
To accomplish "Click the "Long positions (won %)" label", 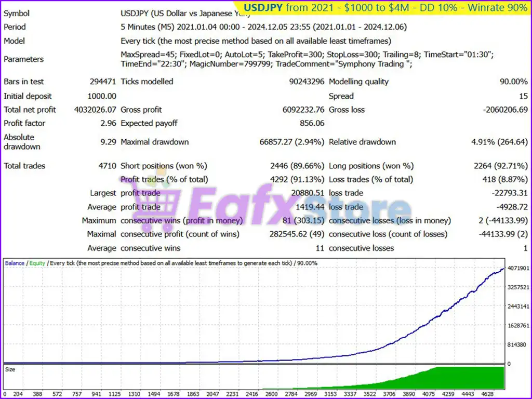I will (x=371, y=166).
